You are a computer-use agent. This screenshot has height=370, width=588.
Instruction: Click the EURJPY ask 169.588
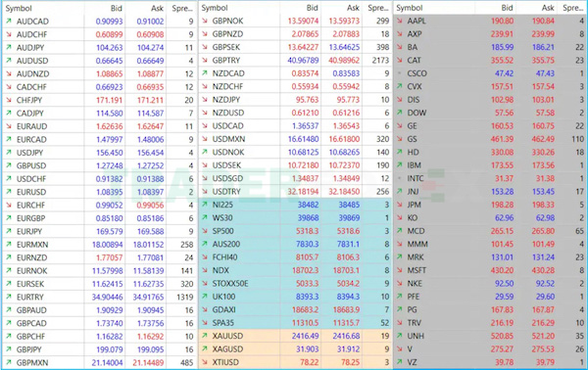coord(150,231)
